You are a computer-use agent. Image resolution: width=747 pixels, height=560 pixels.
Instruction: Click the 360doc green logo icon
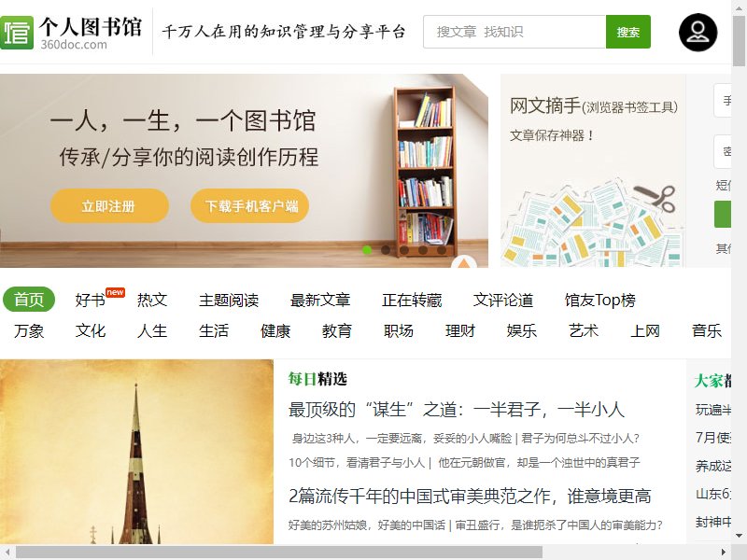[x=17, y=33]
